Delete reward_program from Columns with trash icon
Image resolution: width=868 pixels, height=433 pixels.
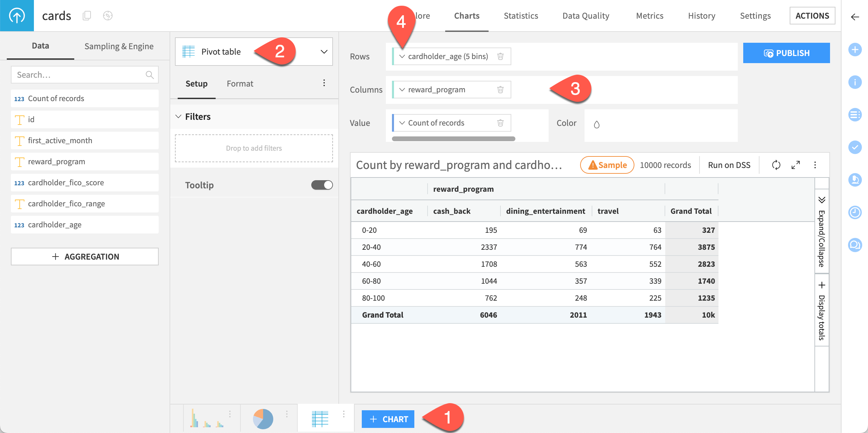[500, 90]
